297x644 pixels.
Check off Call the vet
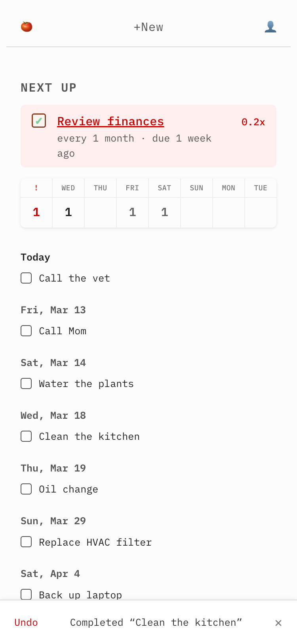(26, 278)
